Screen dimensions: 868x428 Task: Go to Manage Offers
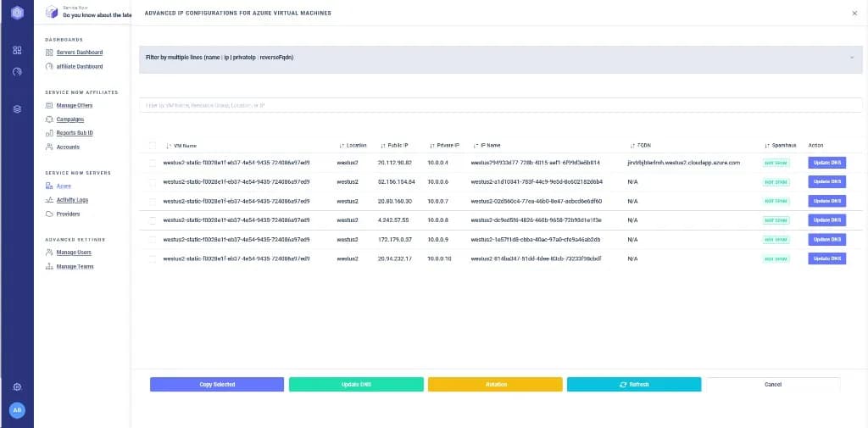click(75, 105)
